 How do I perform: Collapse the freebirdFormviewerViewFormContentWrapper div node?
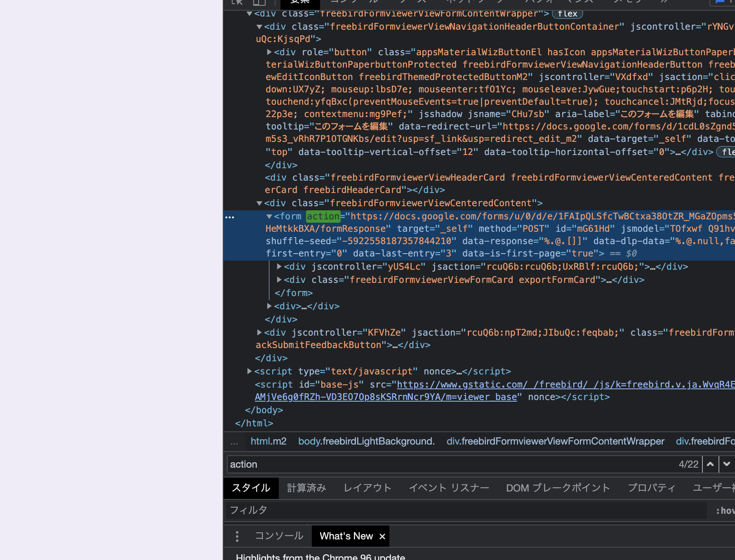[x=250, y=14]
